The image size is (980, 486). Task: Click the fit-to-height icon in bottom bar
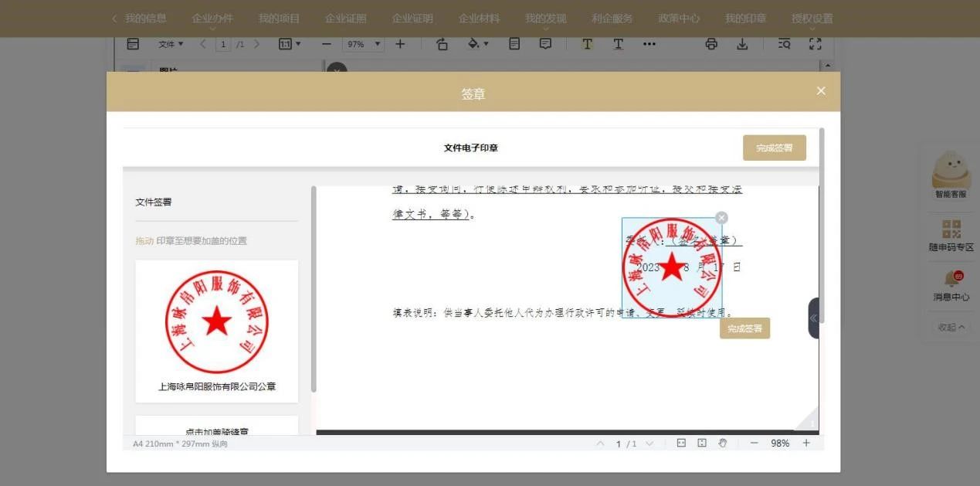[x=702, y=444]
